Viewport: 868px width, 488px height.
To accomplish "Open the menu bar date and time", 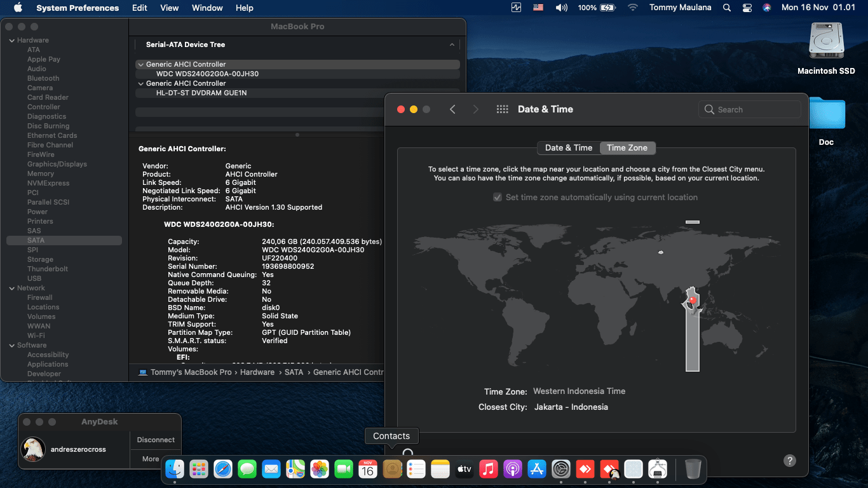I will pyautogui.click(x=819, y=8).
